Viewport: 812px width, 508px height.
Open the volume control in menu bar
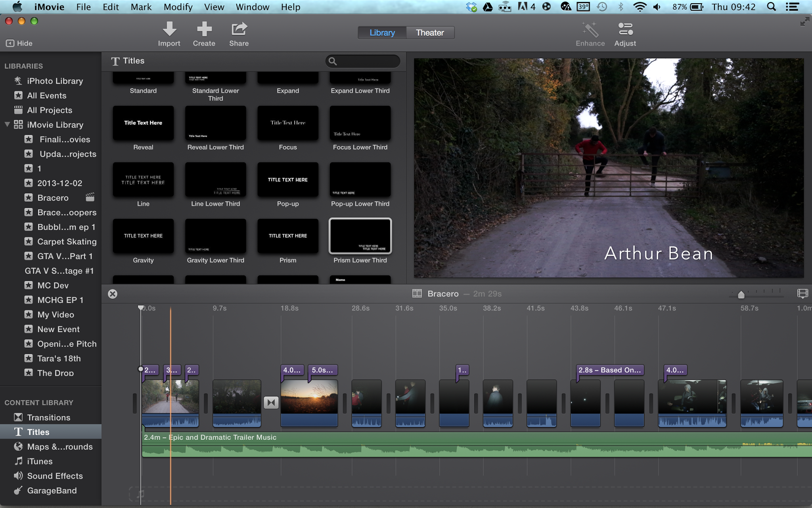coord(657,7)
